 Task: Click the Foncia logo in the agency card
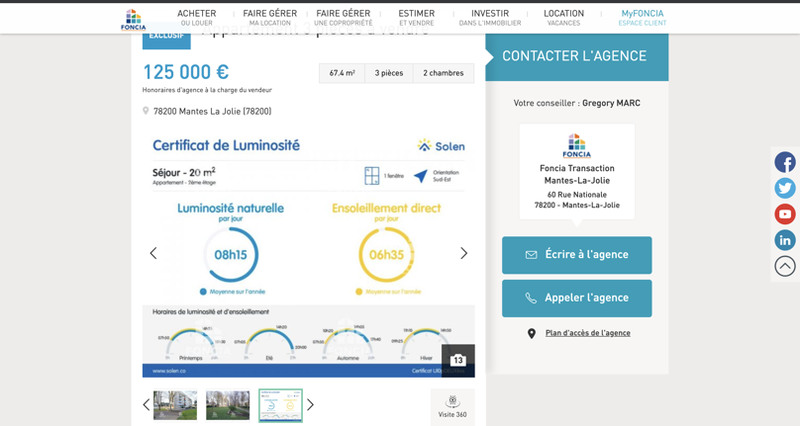click(x=577, y=146)
